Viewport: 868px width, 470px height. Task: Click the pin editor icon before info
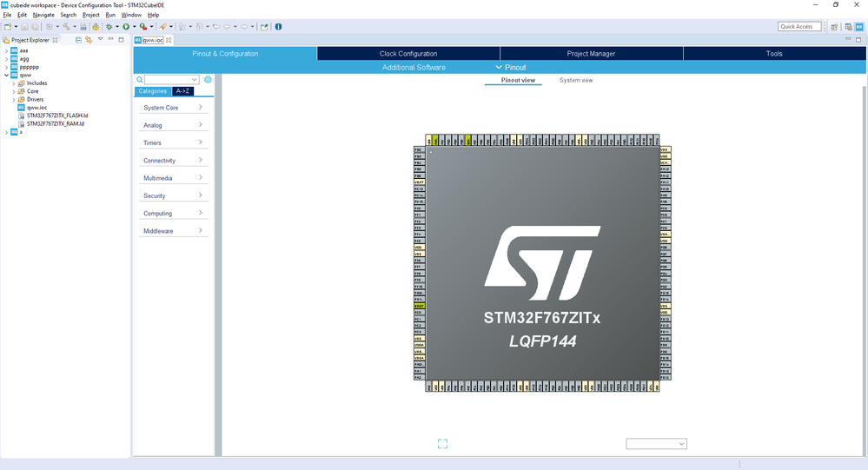point(265,27)
